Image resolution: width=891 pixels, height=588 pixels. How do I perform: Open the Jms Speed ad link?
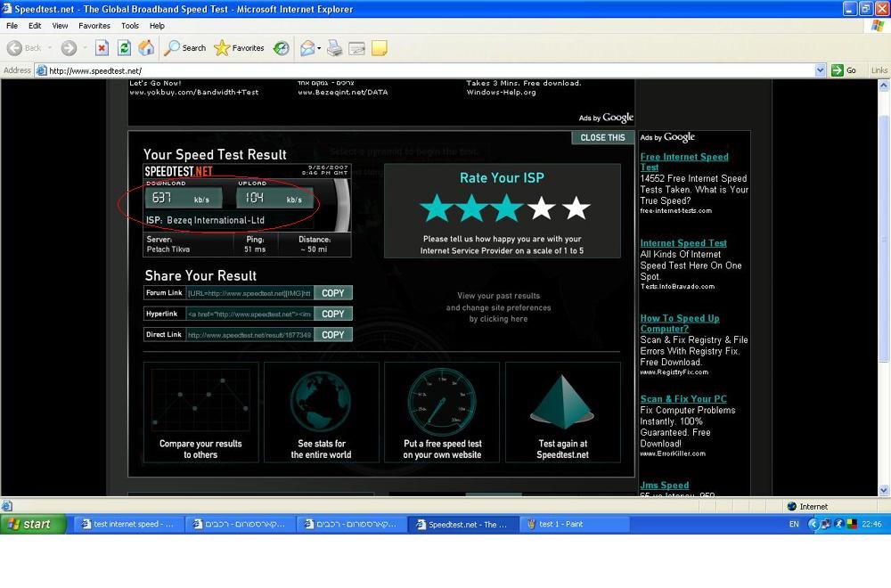point(665,486)
